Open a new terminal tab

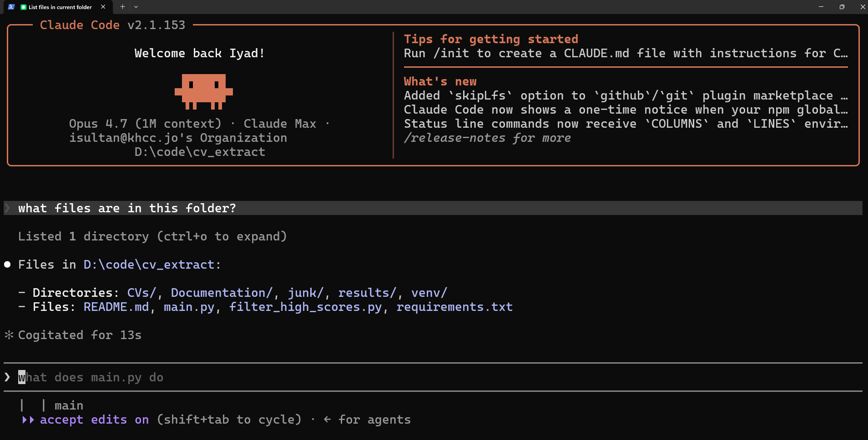[122, 7]
